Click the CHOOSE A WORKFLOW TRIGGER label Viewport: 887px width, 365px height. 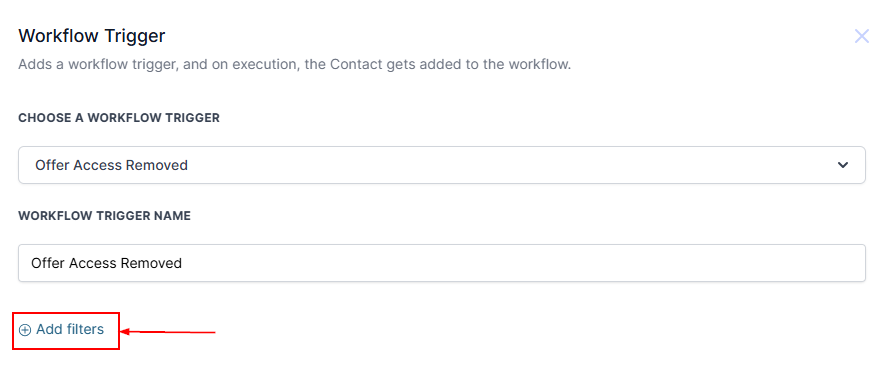point(119,118)
